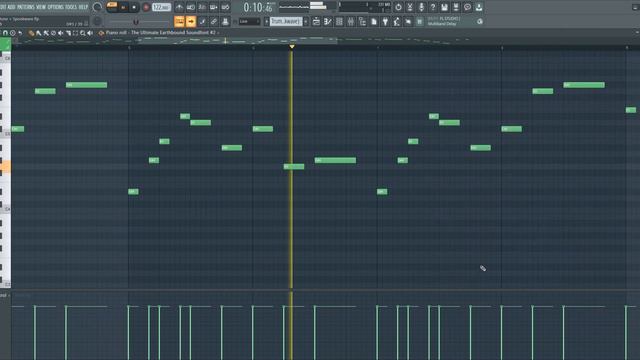Toggle typing keyboard to piano button

(179, 21)
